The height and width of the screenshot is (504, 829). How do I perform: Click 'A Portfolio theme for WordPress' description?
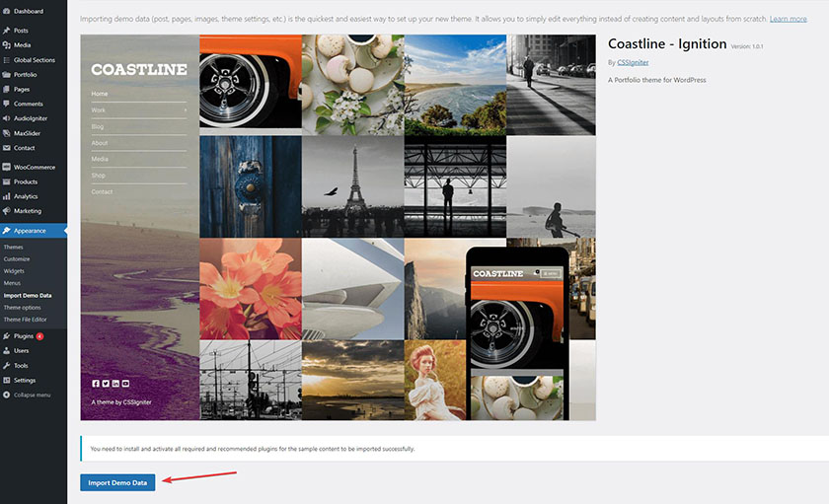(x=656, y=80)
